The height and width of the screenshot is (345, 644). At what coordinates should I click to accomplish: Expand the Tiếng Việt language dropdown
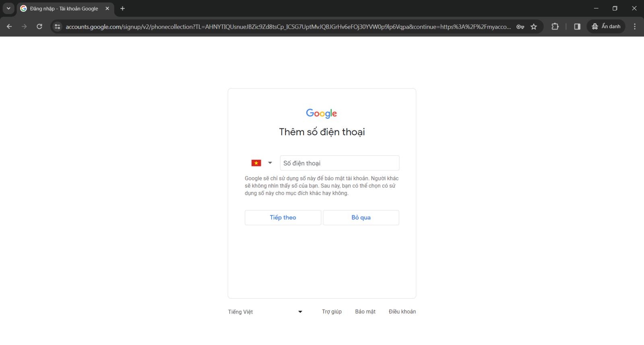click(265, 312)
